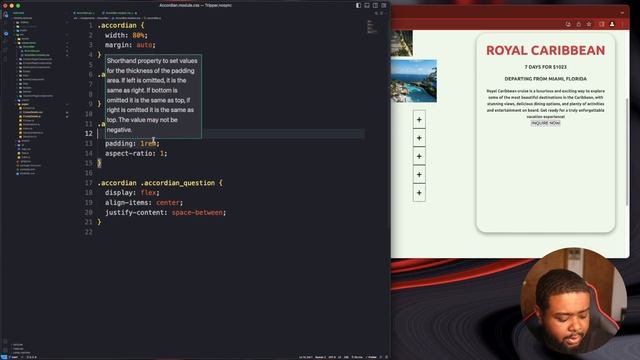Click the errors and warnings count in status bar
The image size is (640, 360).
tap(32, 357)
